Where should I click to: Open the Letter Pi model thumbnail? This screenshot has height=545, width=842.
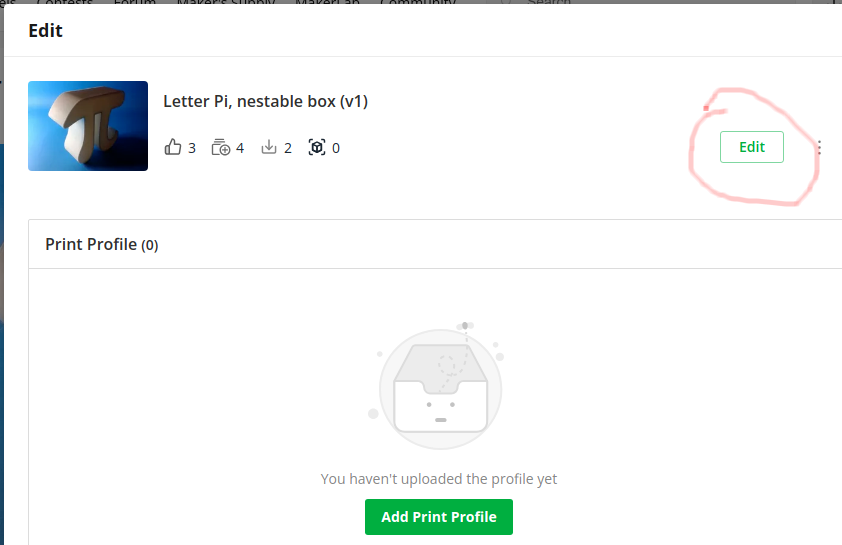pos(88,126)
